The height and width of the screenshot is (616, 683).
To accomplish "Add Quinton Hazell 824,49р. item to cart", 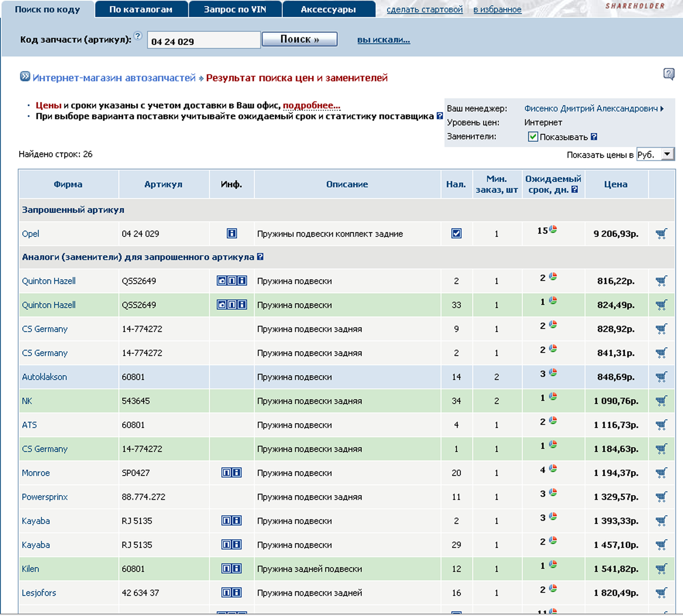I will [661, 305].
